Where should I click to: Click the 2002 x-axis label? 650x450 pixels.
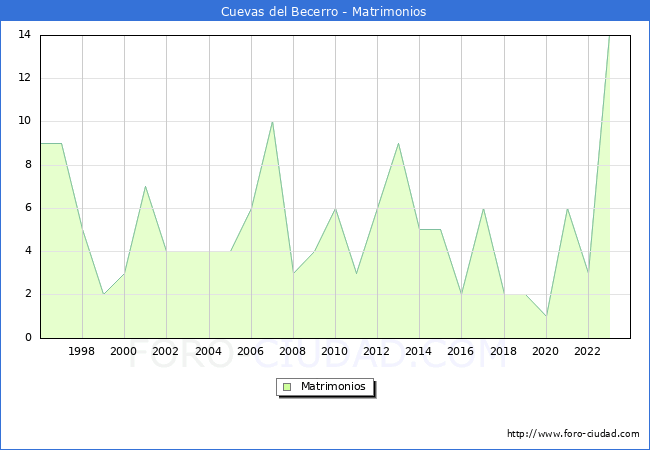click(x=165, y=351)
